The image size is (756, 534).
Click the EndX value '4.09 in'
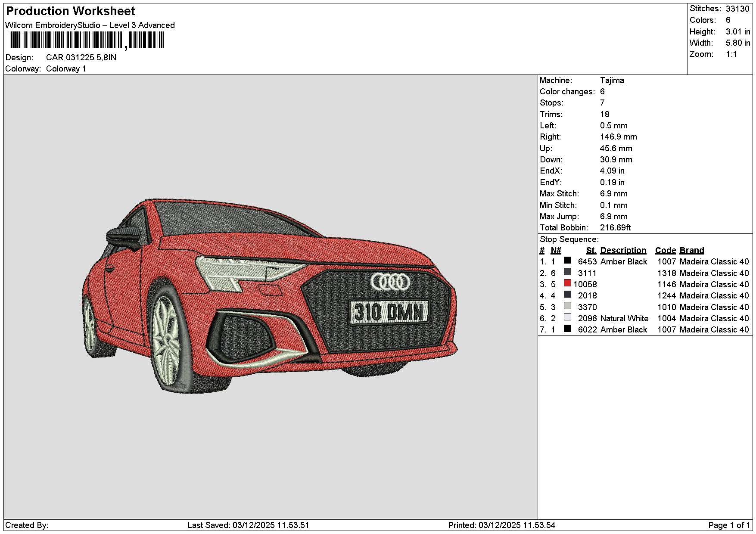click(612, 171)
